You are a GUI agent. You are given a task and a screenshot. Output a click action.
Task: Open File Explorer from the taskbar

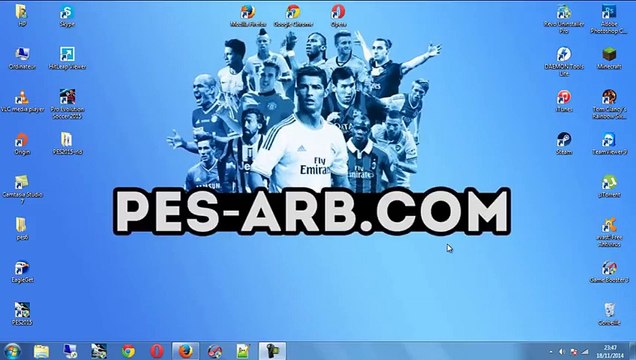pyautogui.click(x=41, y=351)
